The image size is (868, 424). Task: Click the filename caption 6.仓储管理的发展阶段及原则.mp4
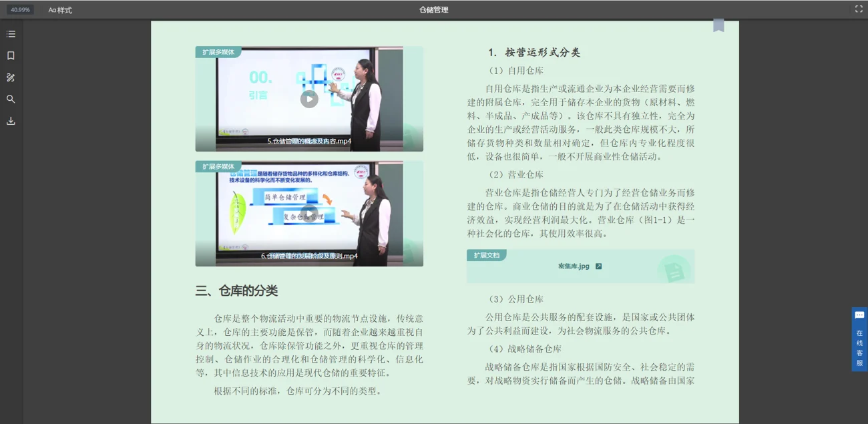coord(309,256)
